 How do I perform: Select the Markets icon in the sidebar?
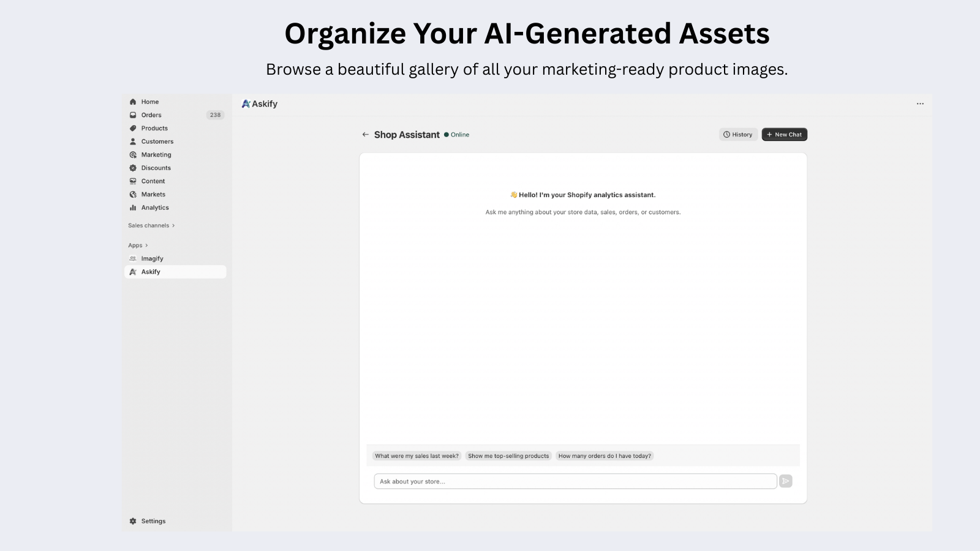132,194
